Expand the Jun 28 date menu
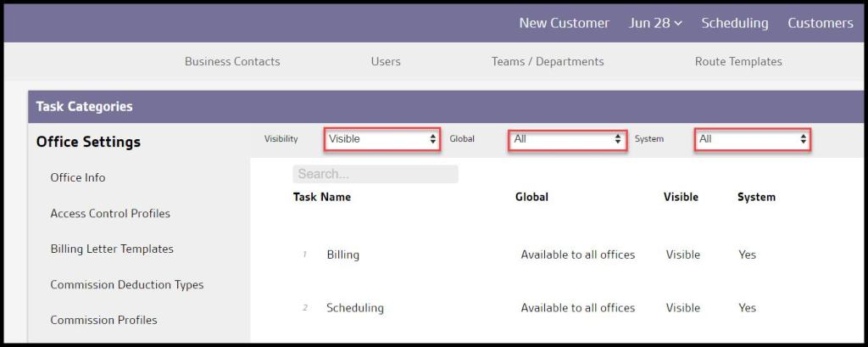 (655, 23)
